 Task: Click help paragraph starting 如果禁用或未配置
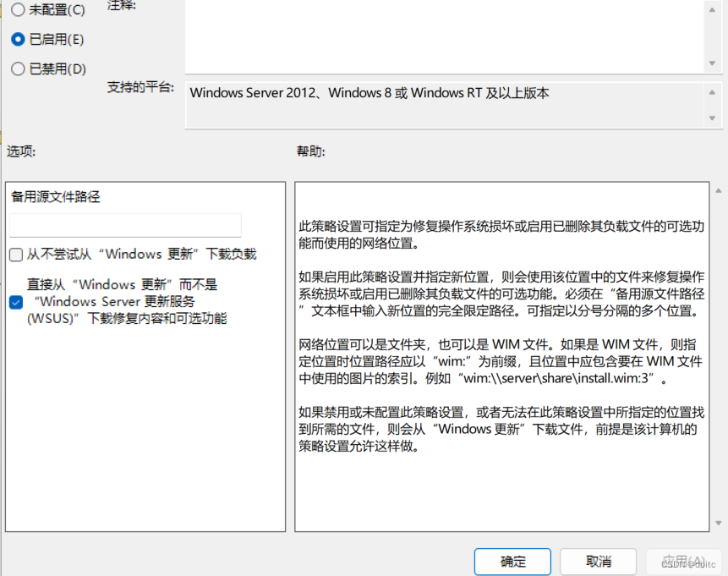pyautogui.click(x=501, y=429)
